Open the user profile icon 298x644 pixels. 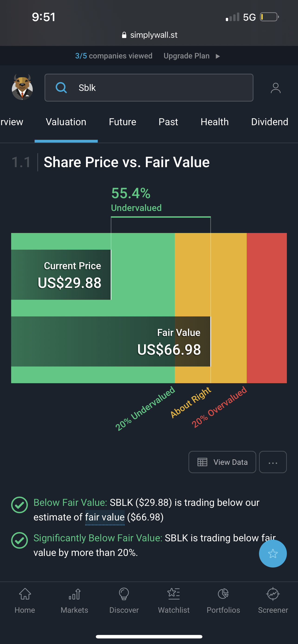coord(275,88)
